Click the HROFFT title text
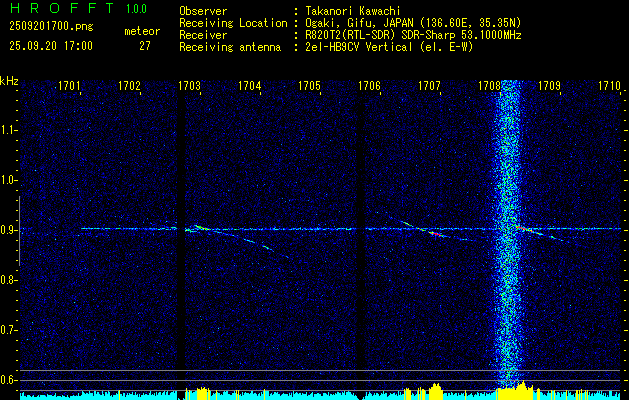This screenshot has width=629, height=400. pos(61,8)
